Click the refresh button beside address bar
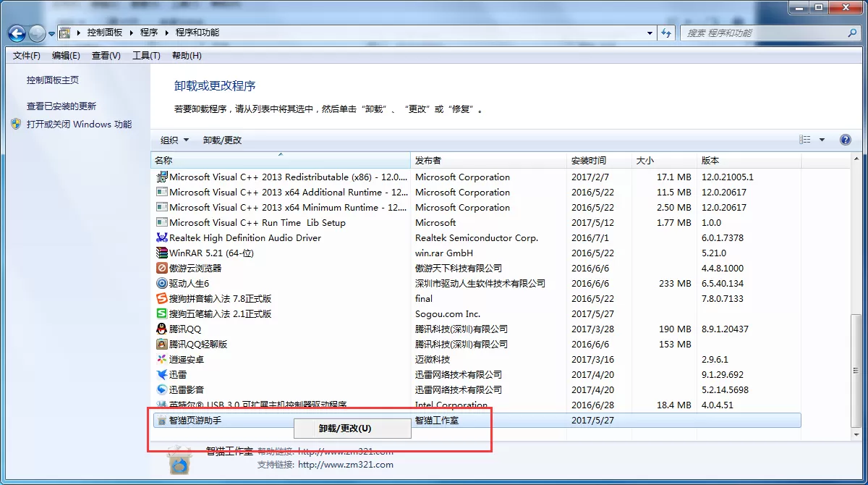 667,33
